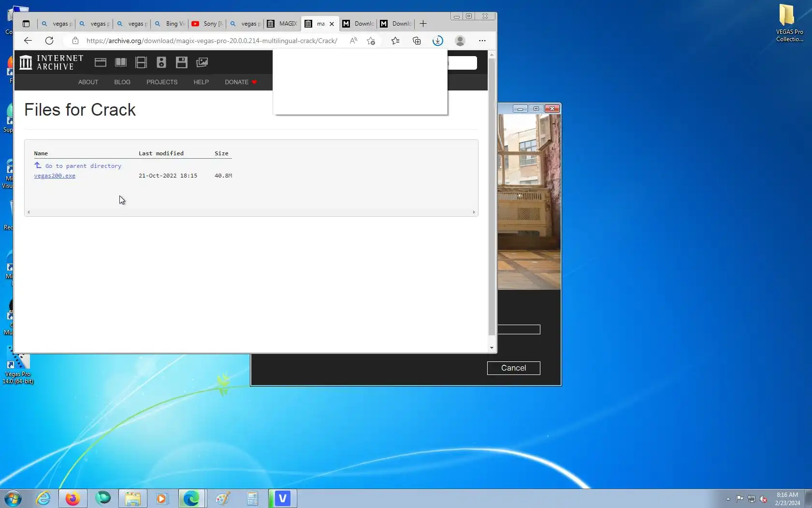
Task: Click the address bar URL field
Action: [x=212, y=41]
